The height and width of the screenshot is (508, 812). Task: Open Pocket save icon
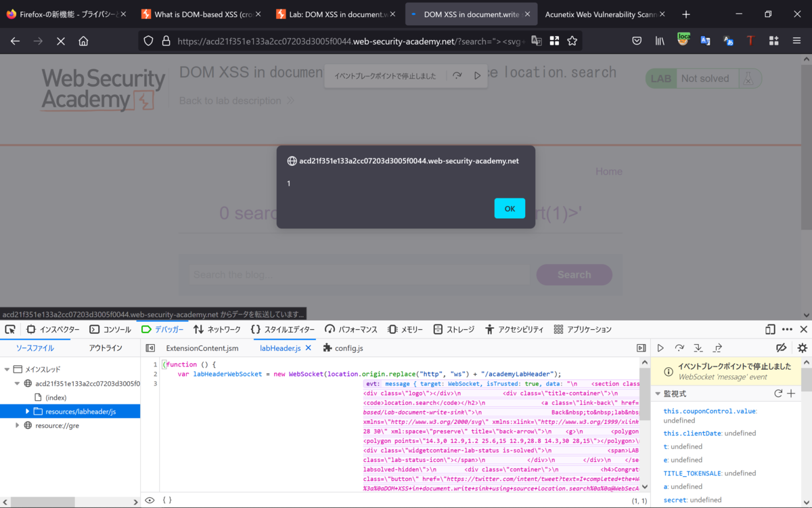[637, 41]
